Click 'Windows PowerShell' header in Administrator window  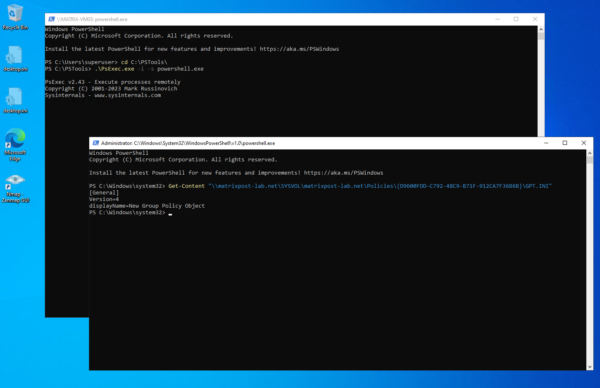click(119, 153)
